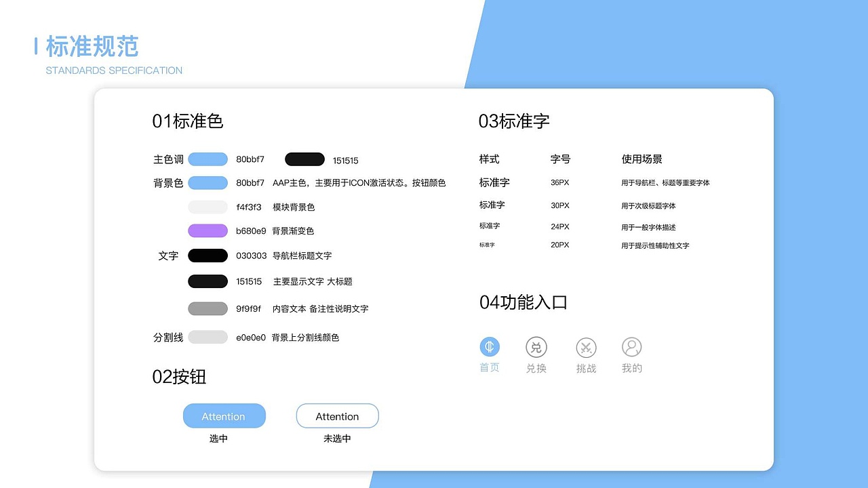Select the 80bbf7 primary color swatch
This screenshot has width=868, height=488.
pos(208,159)
